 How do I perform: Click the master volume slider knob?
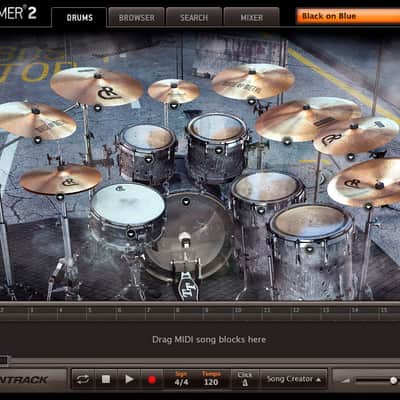coord(393,380)
